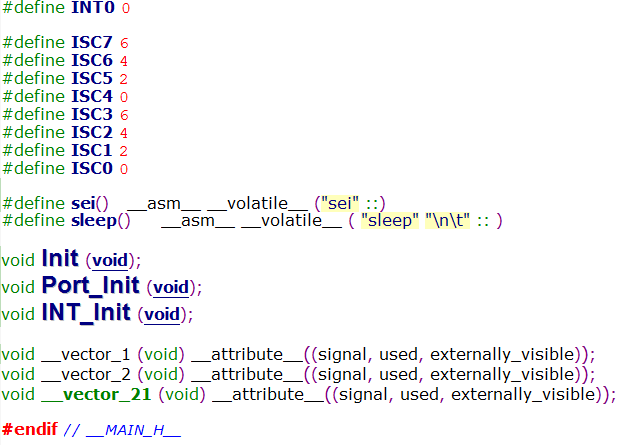The width and height of the screenshot is (627, 445).
Task: Click the ISC4 identifier
Action: pos(92,96)
